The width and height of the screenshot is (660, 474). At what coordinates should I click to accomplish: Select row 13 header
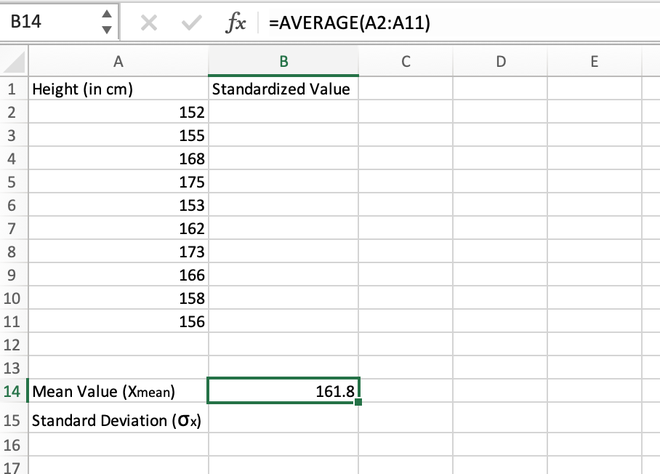(x=12, y=368)
